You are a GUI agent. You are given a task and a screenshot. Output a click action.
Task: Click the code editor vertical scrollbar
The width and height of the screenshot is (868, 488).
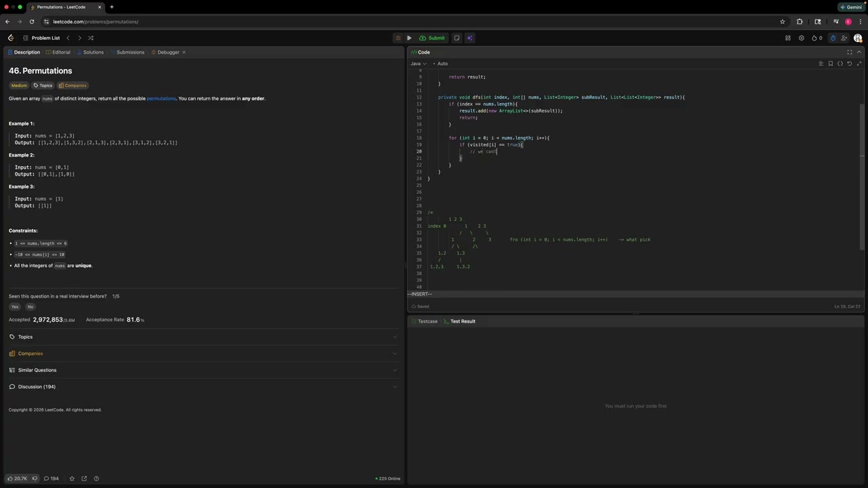tap(863, 178)
